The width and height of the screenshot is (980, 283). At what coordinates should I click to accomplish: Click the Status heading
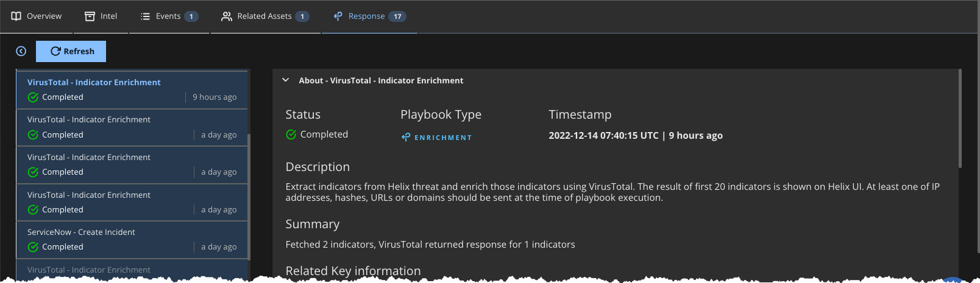pyautogui.click(x=303, y=115)
